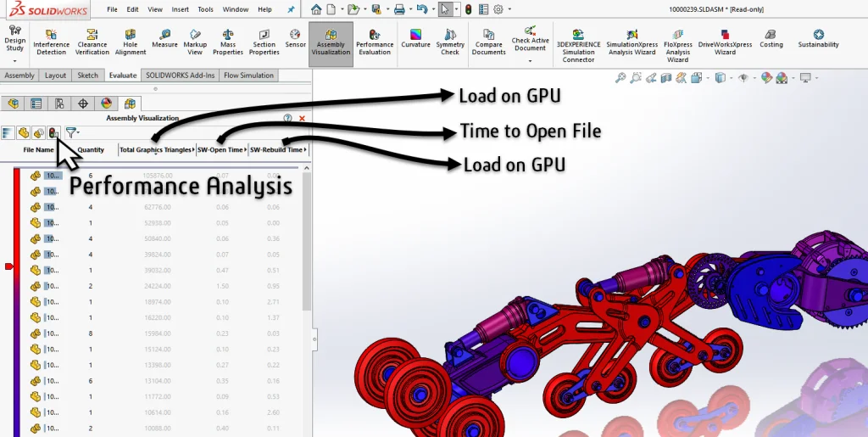Open File Properties list icon in title toolbar
The width and height of the screenshot is (868, 437).
(483, 9)
